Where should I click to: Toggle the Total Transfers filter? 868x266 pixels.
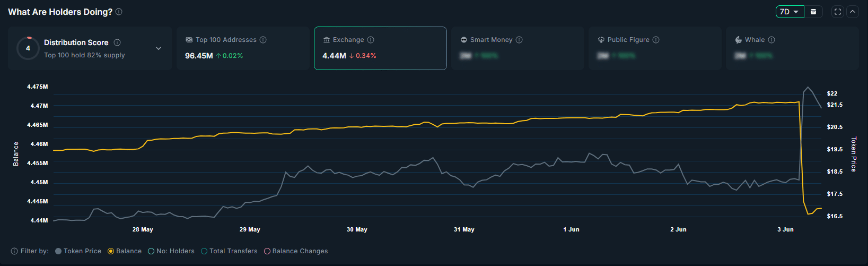point(229,251)
